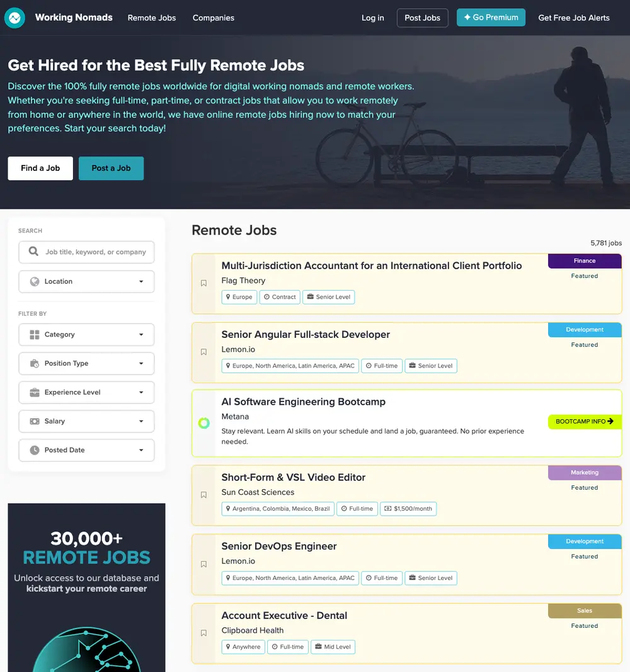Bookmark the Senior DevOps Engineer job

coord(204,564)
